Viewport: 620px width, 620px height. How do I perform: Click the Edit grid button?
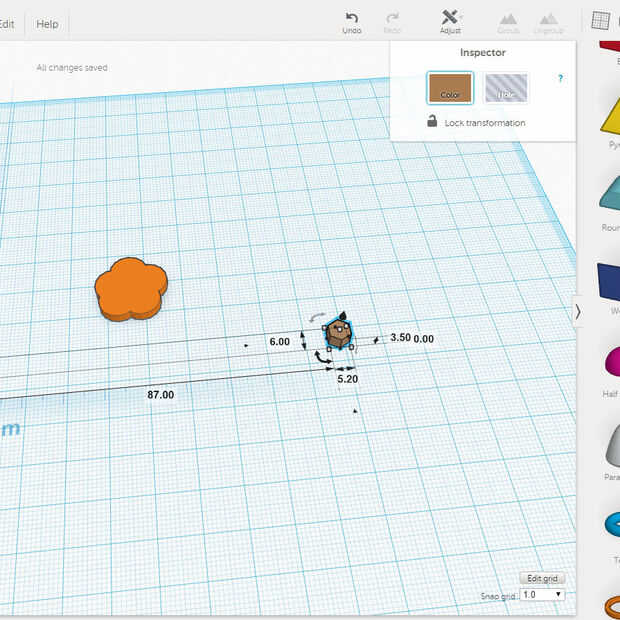click(542, 578)
